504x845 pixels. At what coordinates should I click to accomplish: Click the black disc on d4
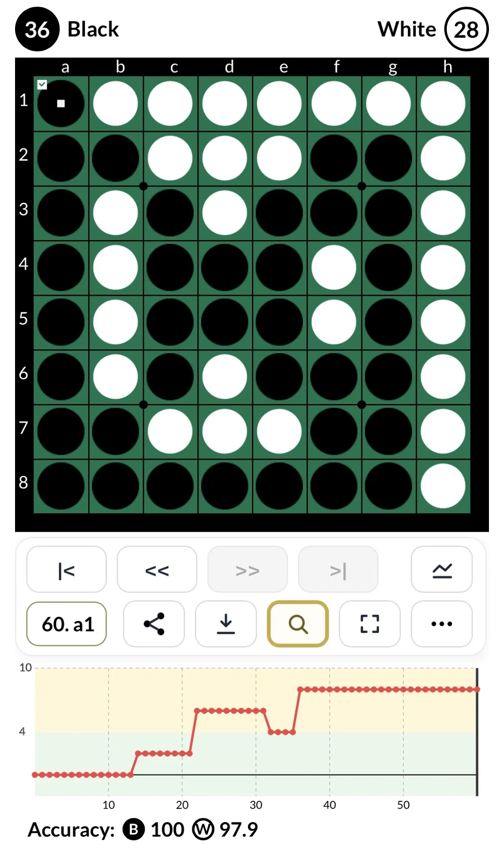click(225, 268)
